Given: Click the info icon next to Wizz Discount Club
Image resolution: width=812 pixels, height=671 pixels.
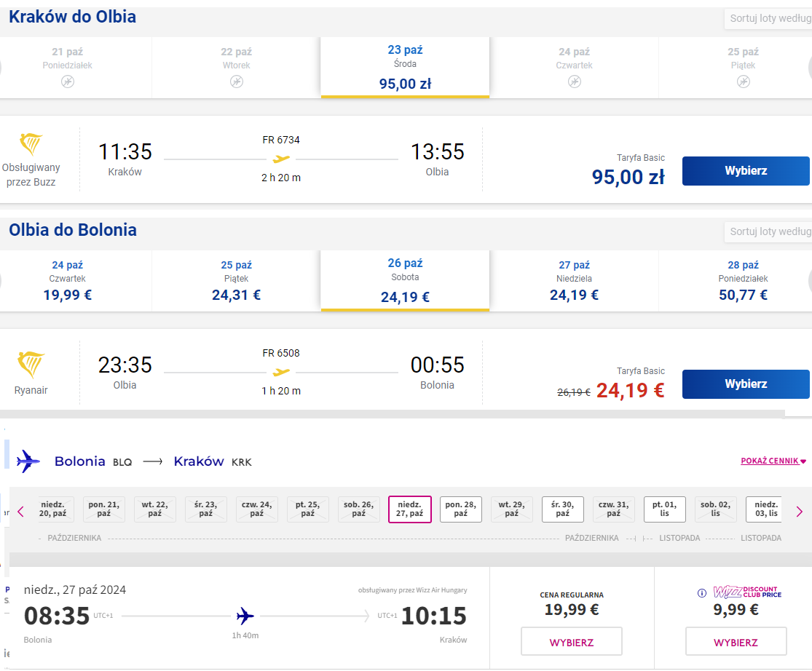Looking at the screenshot, I should [x=702, y=593].
